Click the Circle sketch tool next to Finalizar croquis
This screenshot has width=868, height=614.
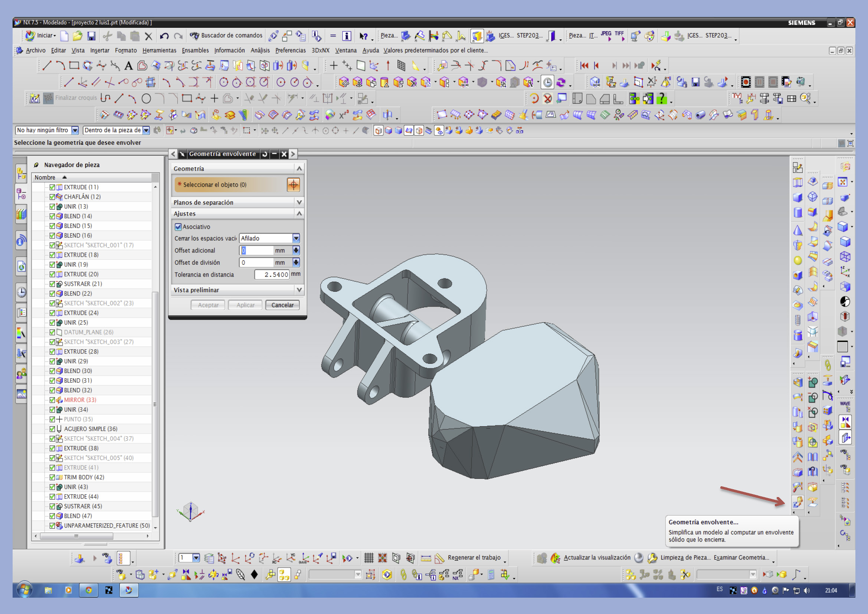(146, 99)
